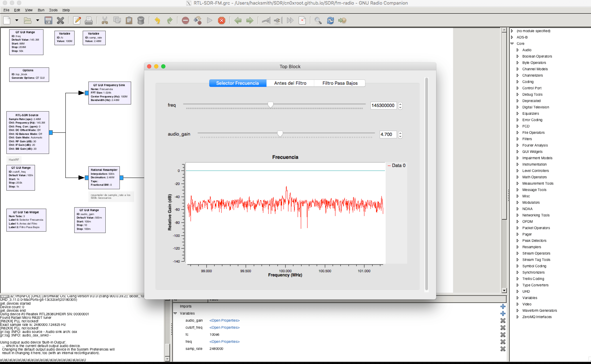
Task: Open Properties link for cutoff_freq
Action: [224, 327]
